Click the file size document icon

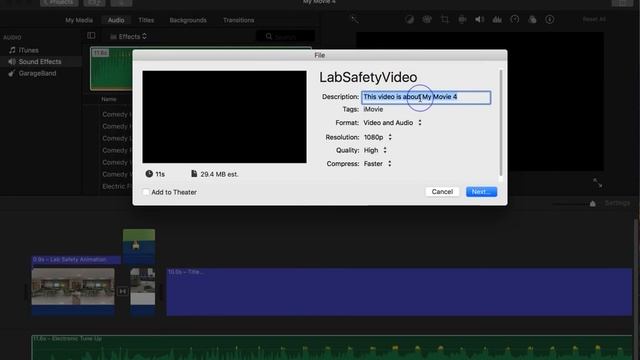(194, 174)
